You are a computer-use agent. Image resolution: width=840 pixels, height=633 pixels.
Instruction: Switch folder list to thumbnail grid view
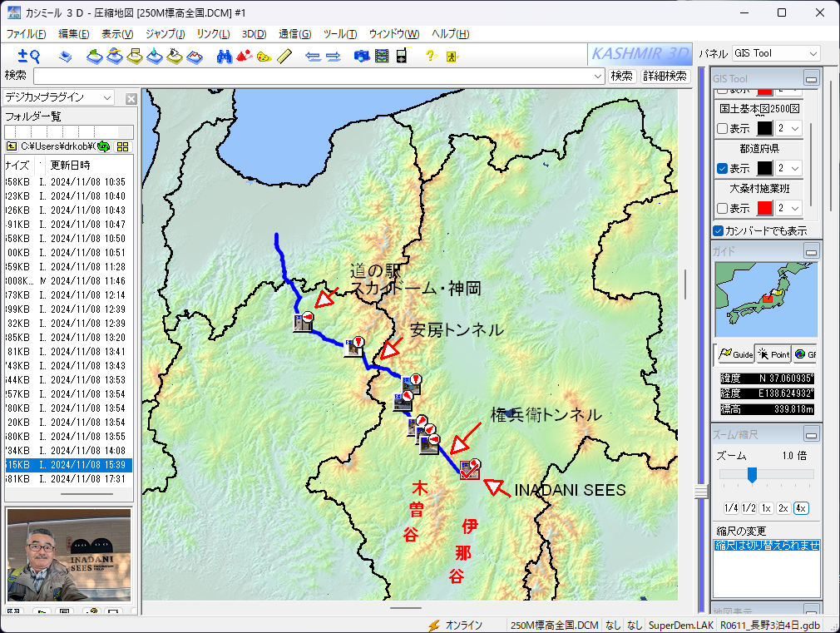pyautogui.click(x=123, y=146)
